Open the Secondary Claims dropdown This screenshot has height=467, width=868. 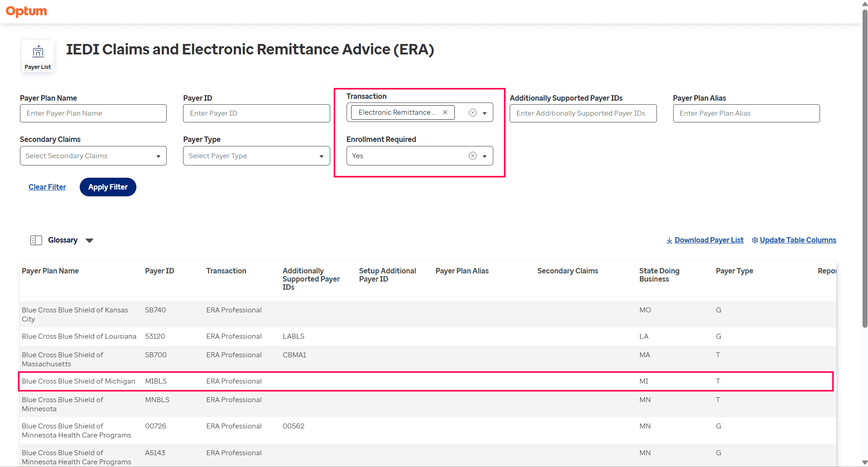[93, 156]
